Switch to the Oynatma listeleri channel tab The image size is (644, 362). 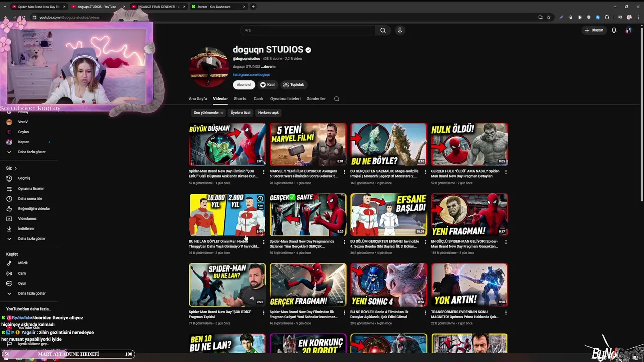click(x=285, y=99)
